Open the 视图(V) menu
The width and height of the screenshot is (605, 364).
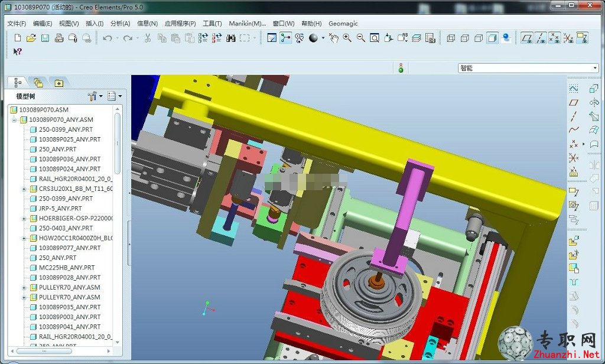coord(69,24)
